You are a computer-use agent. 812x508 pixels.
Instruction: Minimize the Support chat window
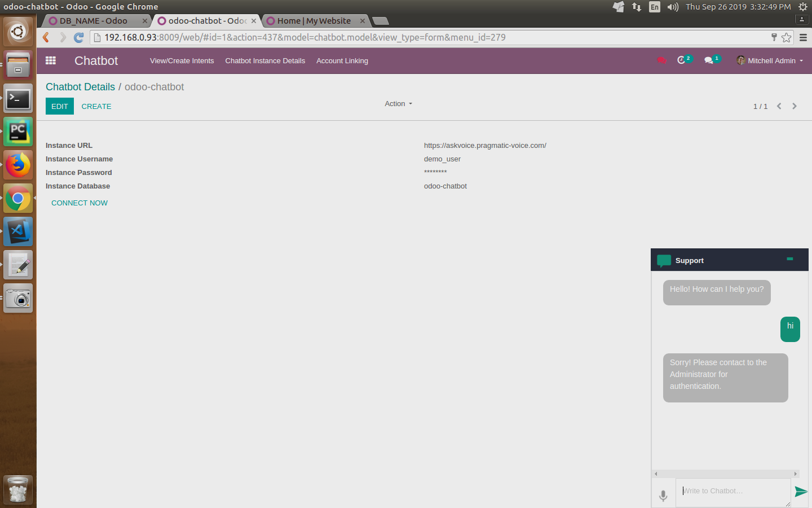[790, 259]
